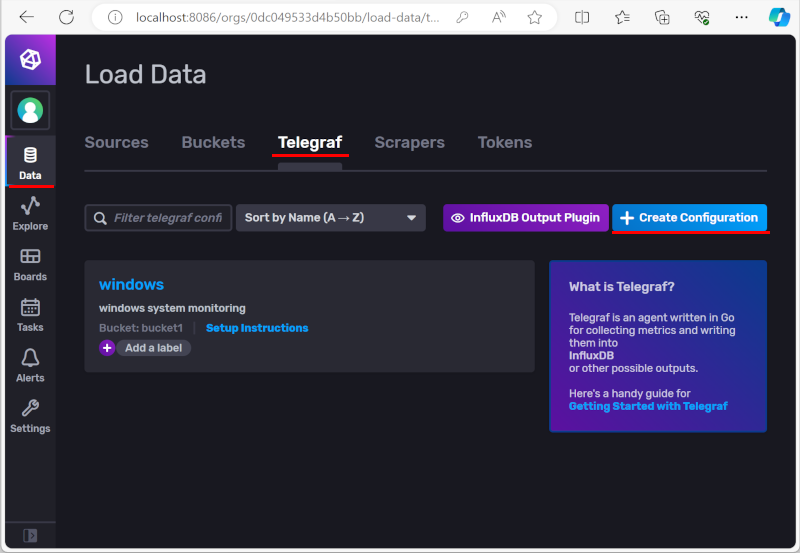Open the windows telegraf configuration
Viewport: 800px width, 553px height.
point(131,285)
